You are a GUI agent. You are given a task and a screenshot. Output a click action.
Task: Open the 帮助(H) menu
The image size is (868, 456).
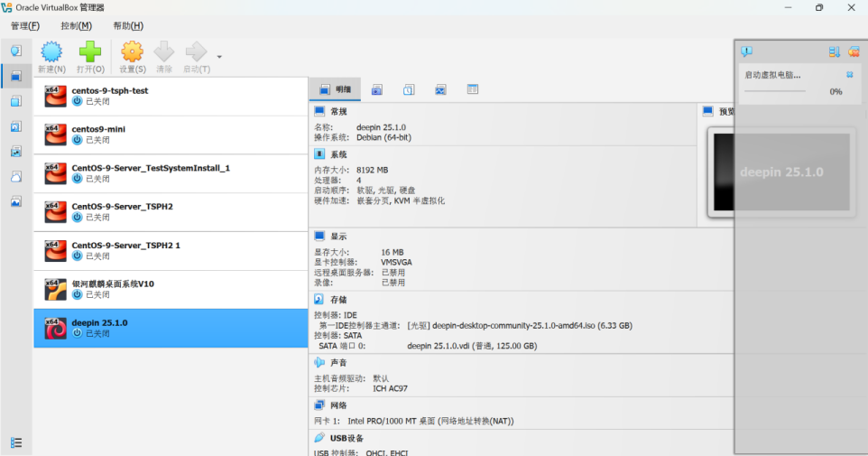point(128,25)
